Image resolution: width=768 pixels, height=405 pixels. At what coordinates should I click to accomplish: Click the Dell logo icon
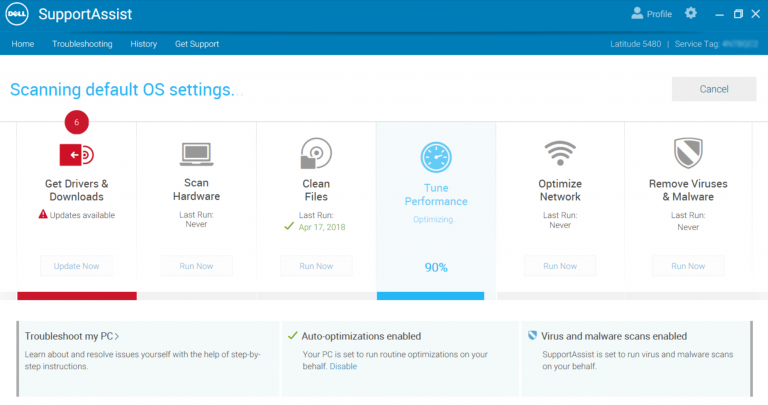click(17, 14)
